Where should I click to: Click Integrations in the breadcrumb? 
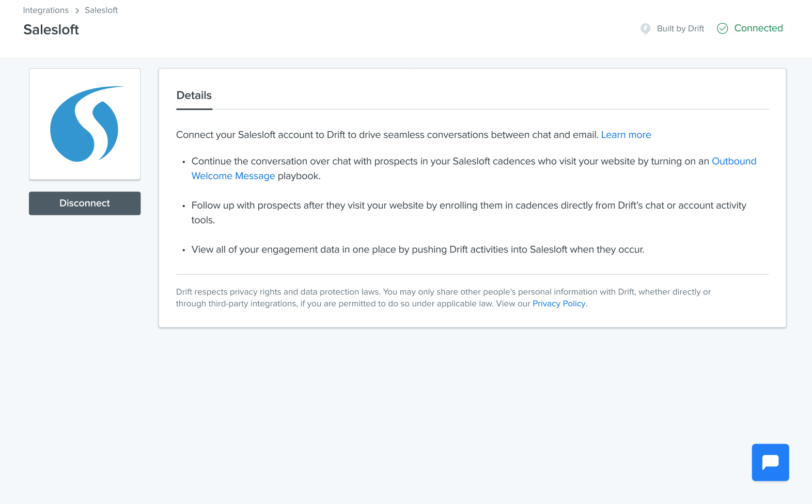tap(45, 10)
